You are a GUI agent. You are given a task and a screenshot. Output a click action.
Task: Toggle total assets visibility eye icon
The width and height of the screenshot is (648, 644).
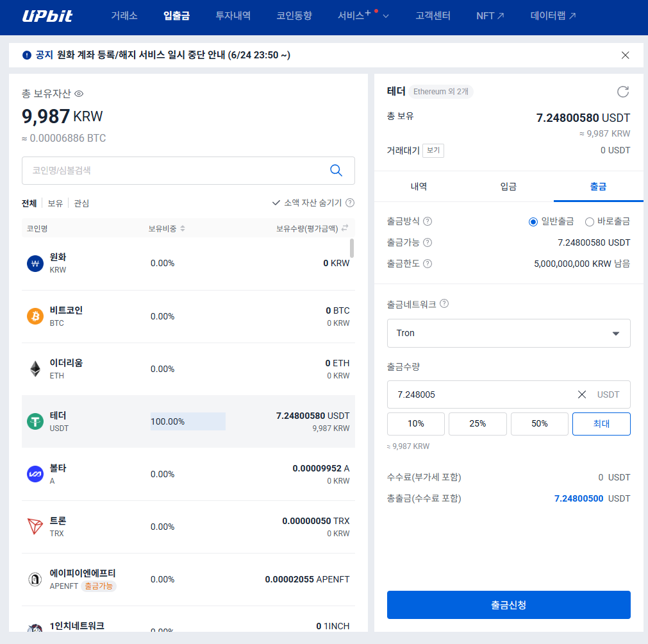[79, 94]
